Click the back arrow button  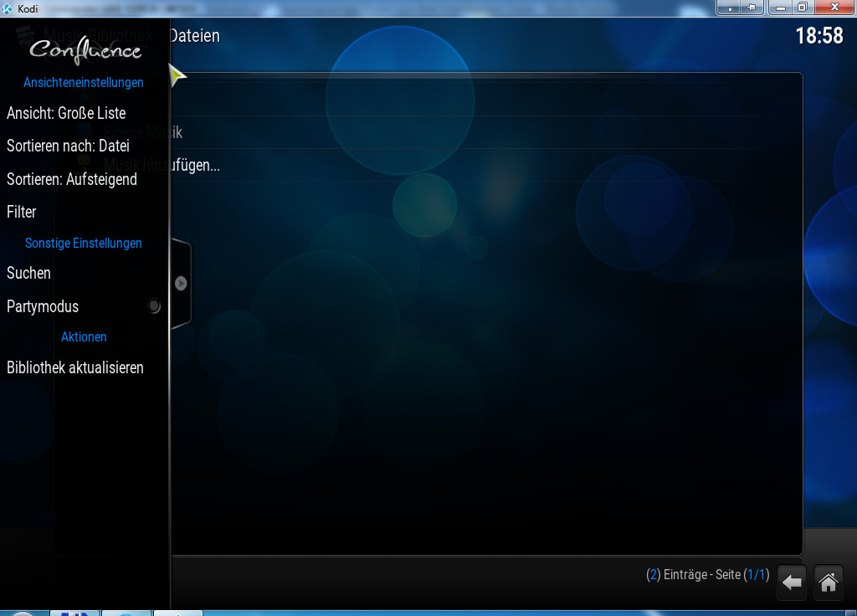pos(792,583)
